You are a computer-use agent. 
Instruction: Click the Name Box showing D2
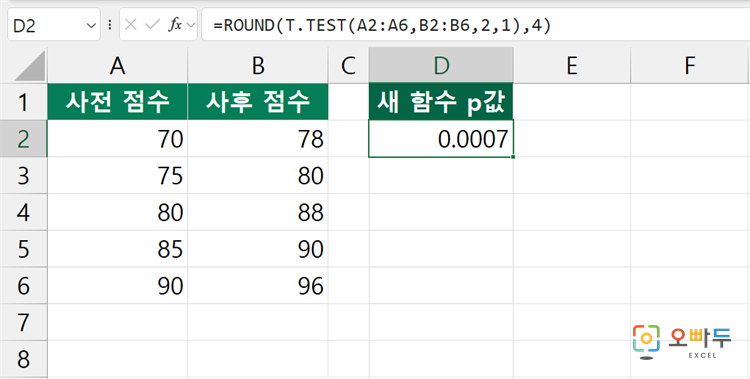[54, 24]
